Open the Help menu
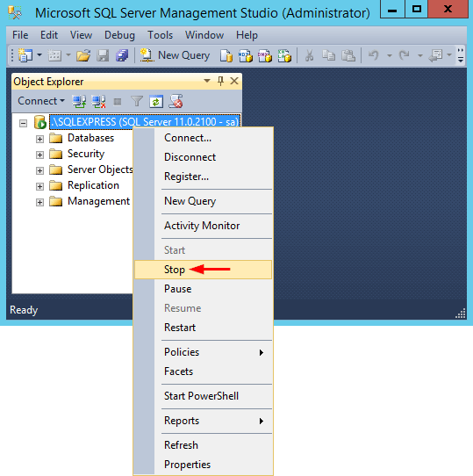The width and height of the screenshot is (473, 476). point(247,35)
